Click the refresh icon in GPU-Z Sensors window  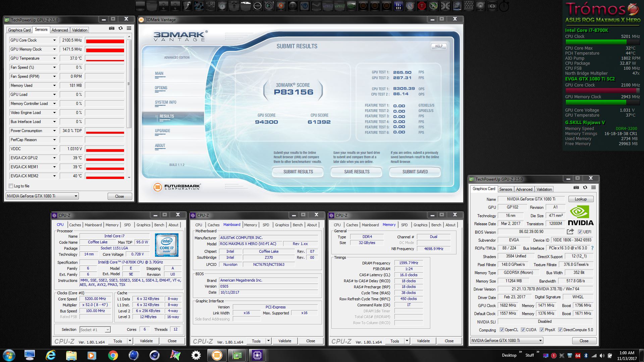120,28
